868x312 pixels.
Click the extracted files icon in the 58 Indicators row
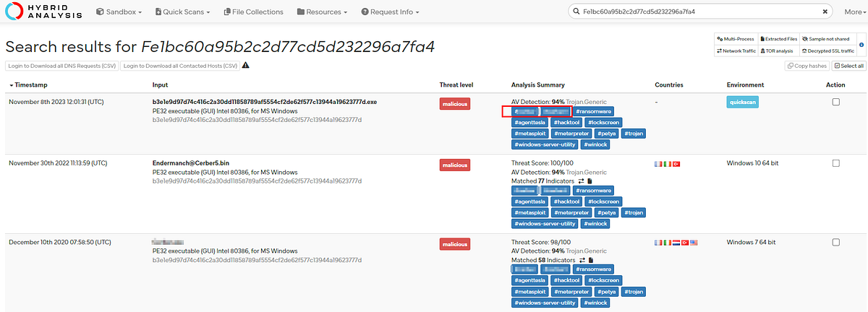click(591, 259)
